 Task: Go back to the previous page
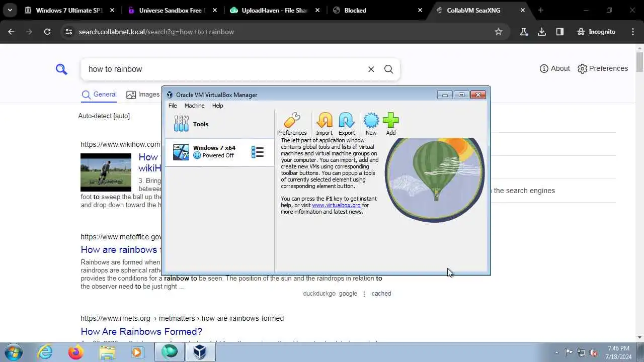click(x=11, y=32)
